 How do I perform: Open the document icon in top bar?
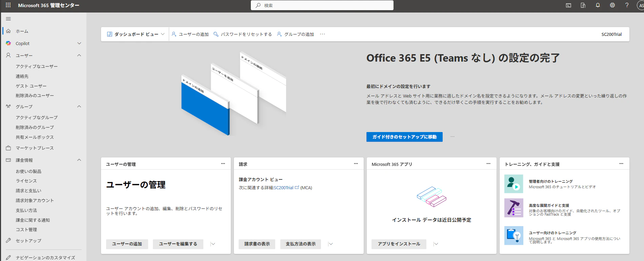coord(583,5)
